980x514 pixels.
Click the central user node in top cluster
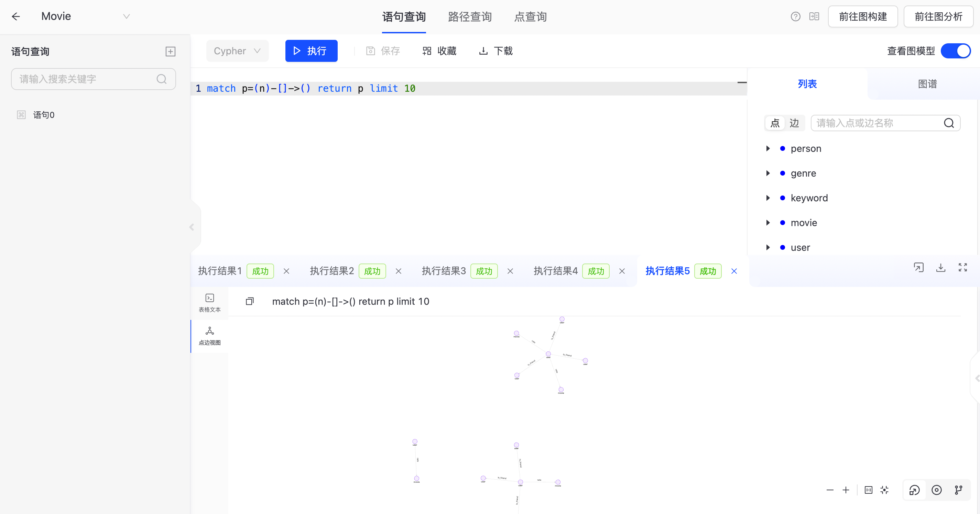[548, 354]
